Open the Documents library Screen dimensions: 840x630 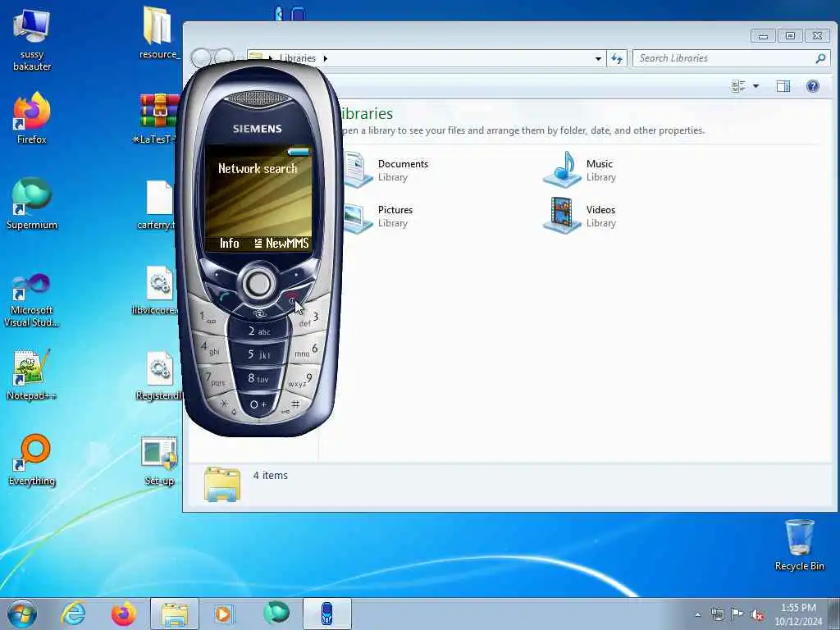point(386,169)
